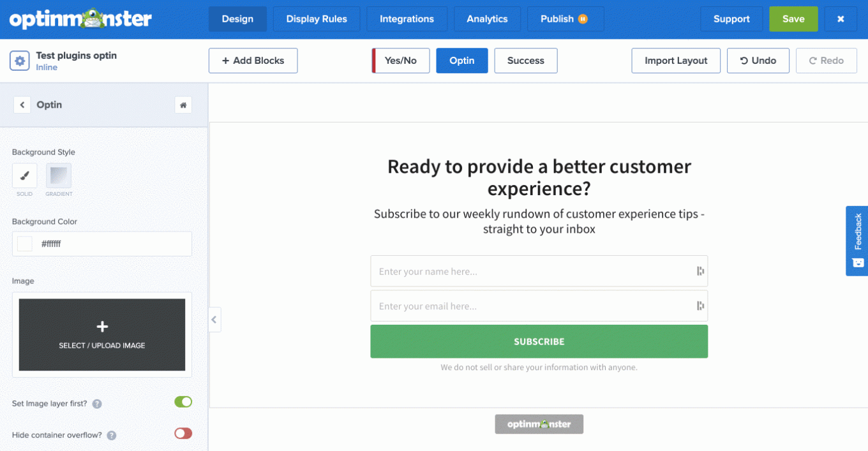The height and width of the screenshot is (451, 868).
Task: Disable the Set Image layer first toggle
Action: 183,402
